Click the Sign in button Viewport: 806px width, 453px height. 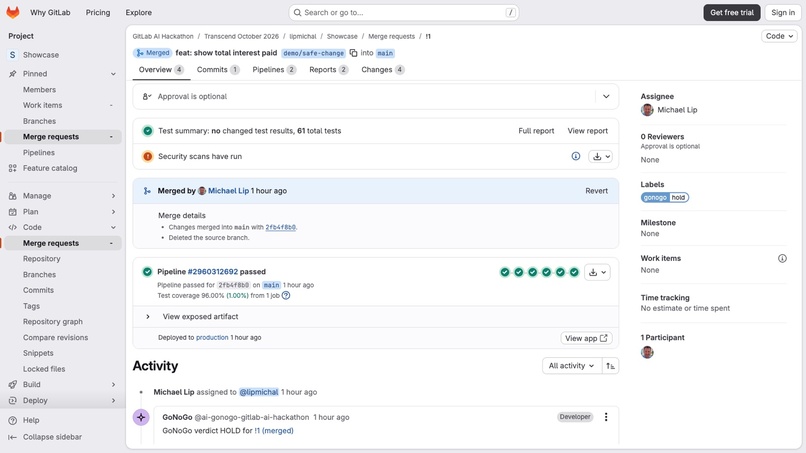783,12
